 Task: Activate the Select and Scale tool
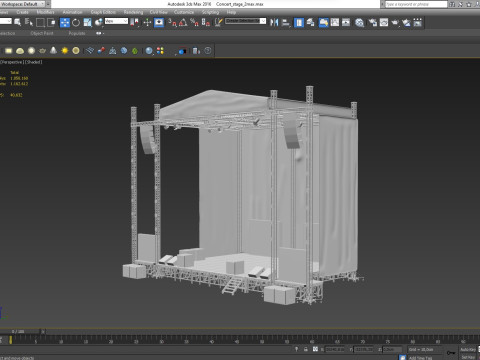87,22
